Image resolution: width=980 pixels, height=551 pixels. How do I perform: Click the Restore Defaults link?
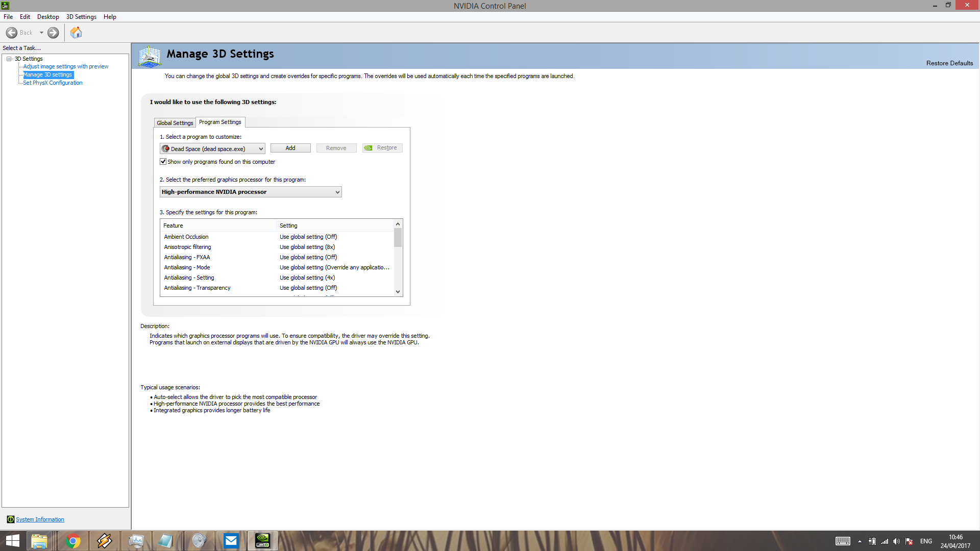click(x=949, y=63)
